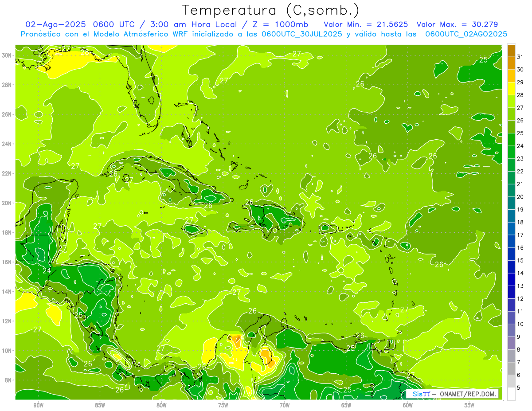Screen dimensions: 532x411
Task: Click the 70W longitude axis label
Action: coord(285,405)
